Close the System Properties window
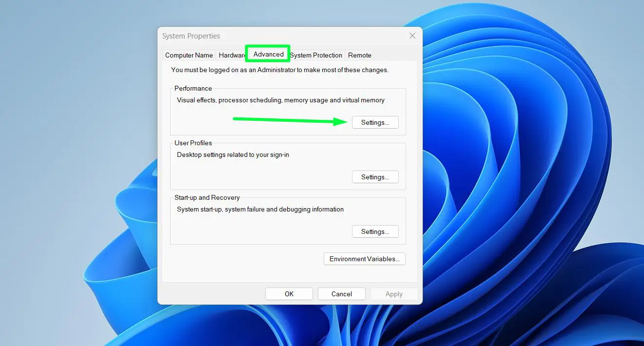Viewport: 644px width, 346px height. [412, 36]
